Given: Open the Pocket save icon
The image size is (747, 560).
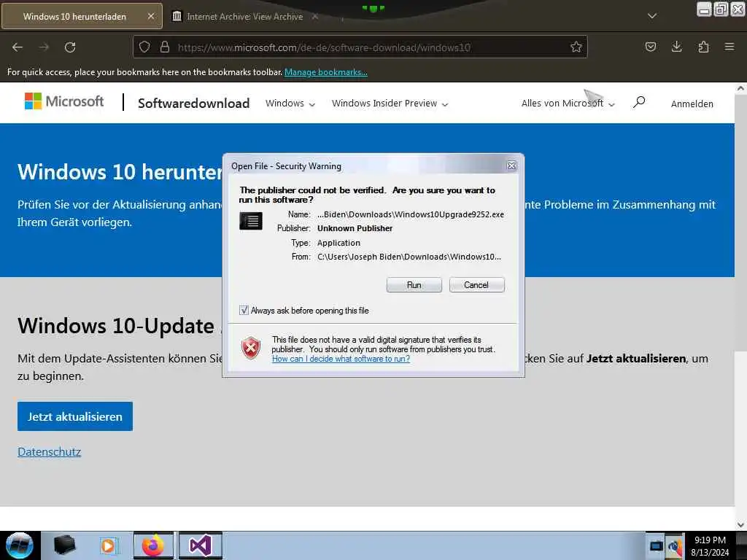Looking at the screenshot, I should point(650,47).
